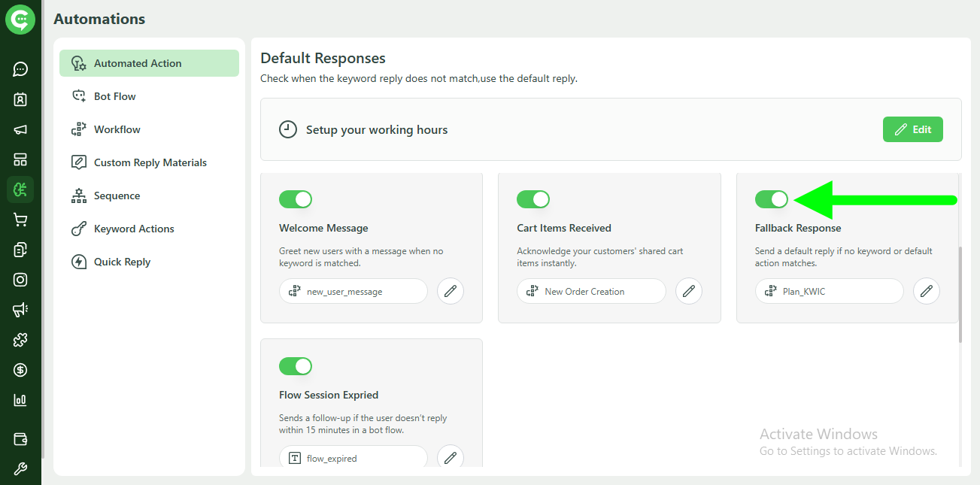Viewport: 980px width, 485px height.
Task: Toggle the Fallback Response switch
Action: 772,199
